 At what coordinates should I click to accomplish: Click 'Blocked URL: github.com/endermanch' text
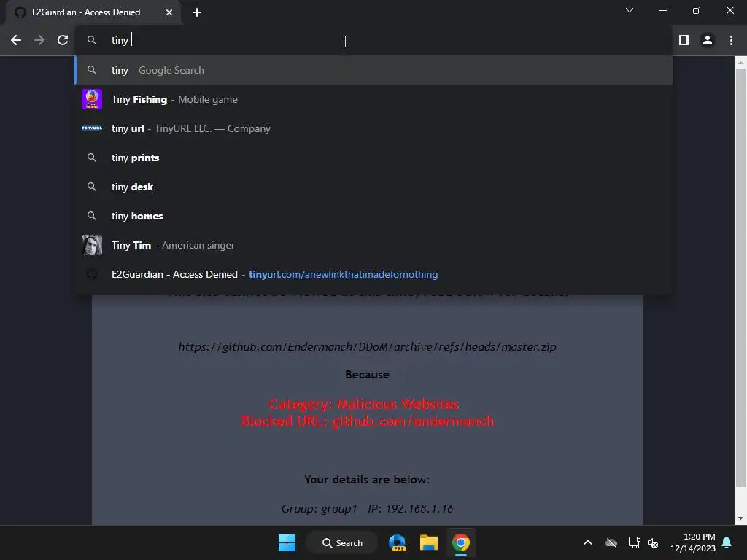[x=368, y=421]
